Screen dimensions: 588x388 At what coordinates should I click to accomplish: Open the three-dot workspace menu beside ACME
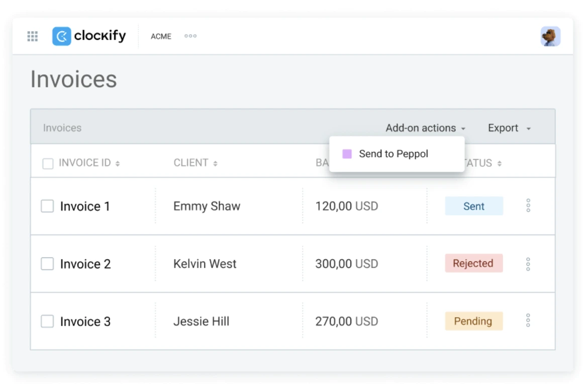click(x=190, y=36)
